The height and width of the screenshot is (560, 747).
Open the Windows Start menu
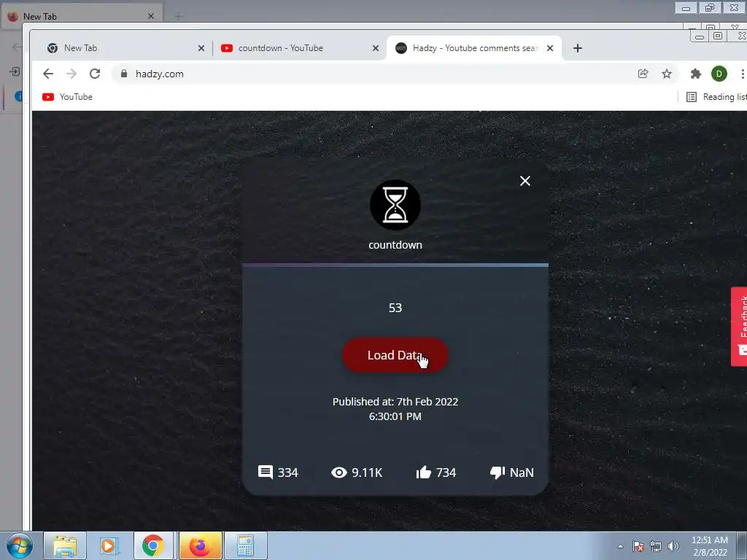(20, 545)
